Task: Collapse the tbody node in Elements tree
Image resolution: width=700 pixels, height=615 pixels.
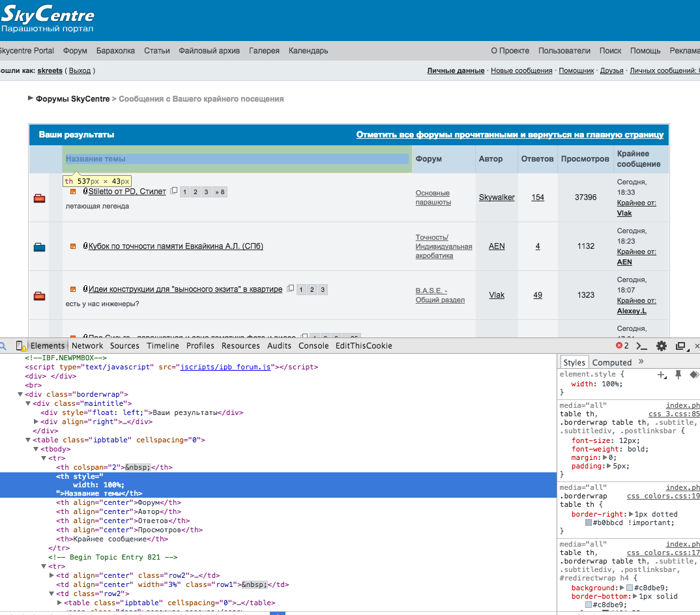Action: pos(36,449)
